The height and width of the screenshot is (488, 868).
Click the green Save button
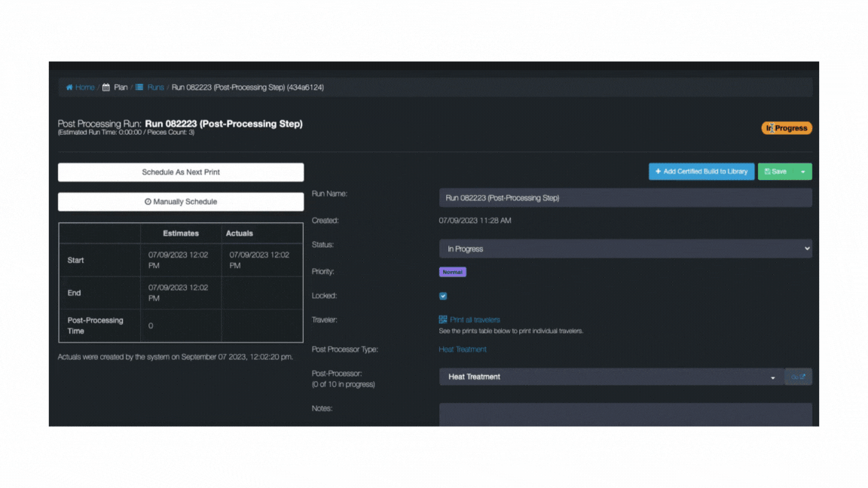[776, 172]
